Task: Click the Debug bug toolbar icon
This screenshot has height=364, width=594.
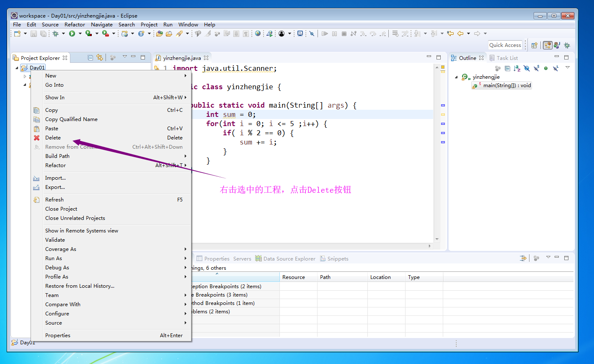Action: (x=55, y=34)
